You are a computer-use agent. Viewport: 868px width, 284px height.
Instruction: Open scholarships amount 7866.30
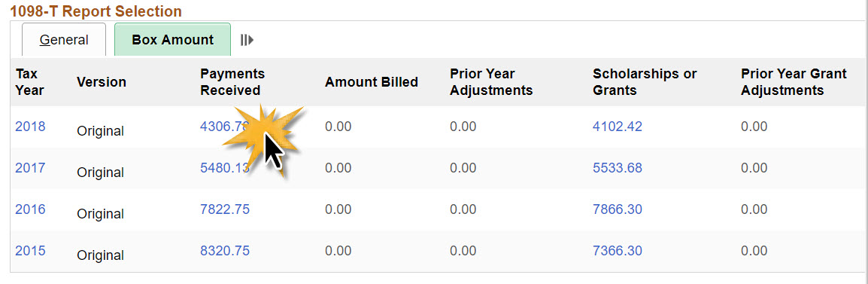(x=618, y=209)
